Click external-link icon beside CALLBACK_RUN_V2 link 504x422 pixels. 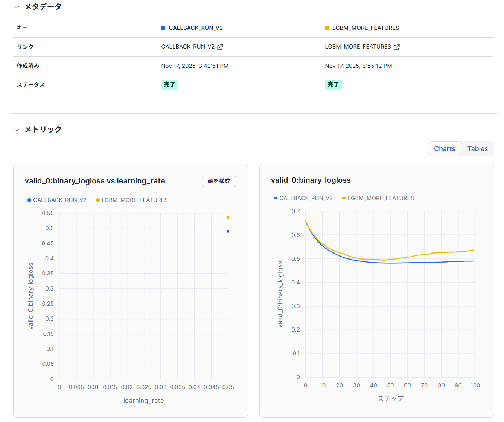pos(220,47)
